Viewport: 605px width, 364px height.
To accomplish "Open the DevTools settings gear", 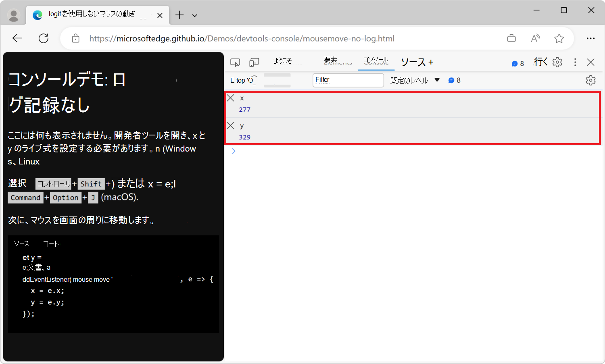I will pos(557,62).
